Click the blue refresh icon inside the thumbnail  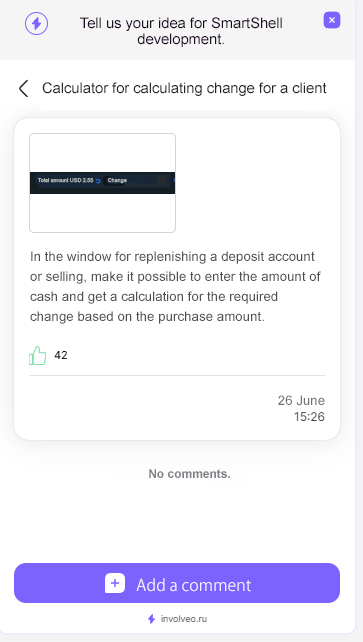[x=98, y=181]
